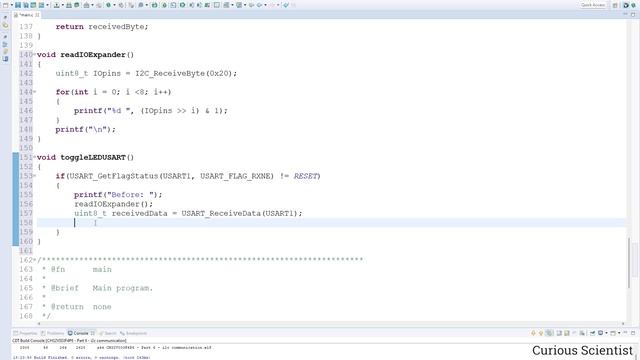Collapse the readIOExpander function at line 140

(34, 55)
